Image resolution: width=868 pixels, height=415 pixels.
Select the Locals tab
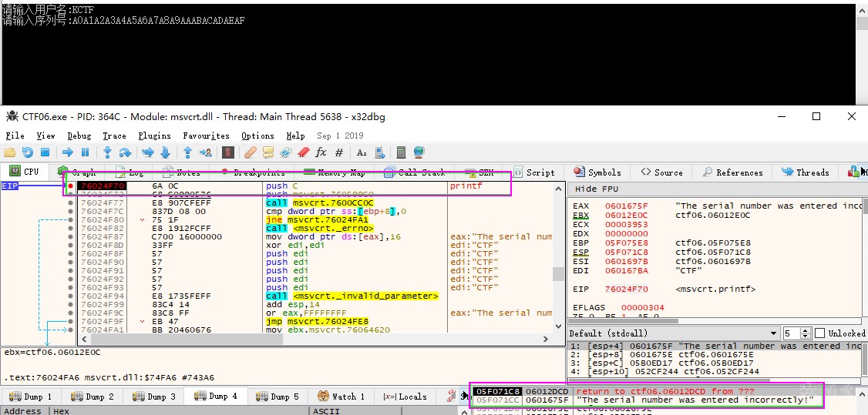click(x=405, y=397)
